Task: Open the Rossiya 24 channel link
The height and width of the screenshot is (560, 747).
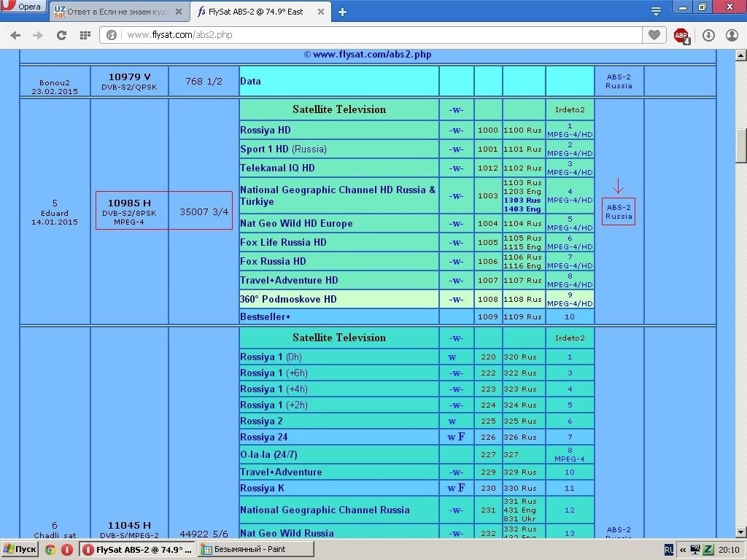Action: click(264, 437)
